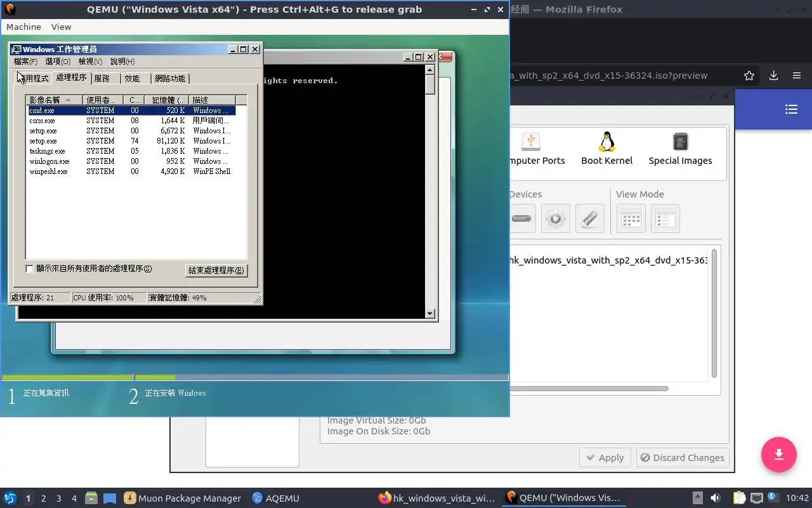Open QEMU View menu
Viewport: 812px width, 508px height.
pos(61,27)
